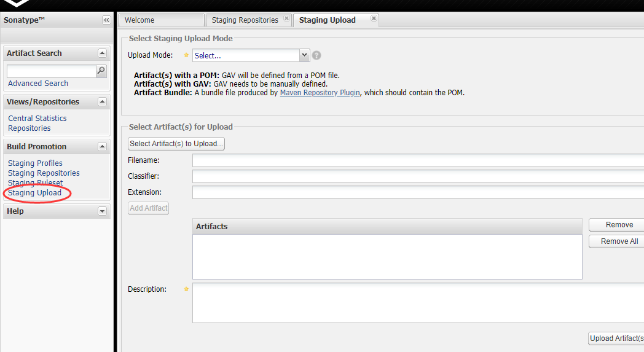Open the Upload Mode help icon
644x352 pixels.
pos(316,55)
